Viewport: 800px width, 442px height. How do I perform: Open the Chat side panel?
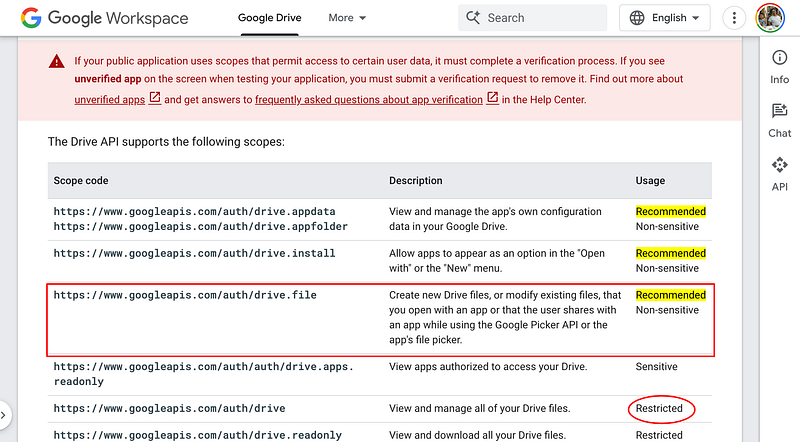click(779, 119)
